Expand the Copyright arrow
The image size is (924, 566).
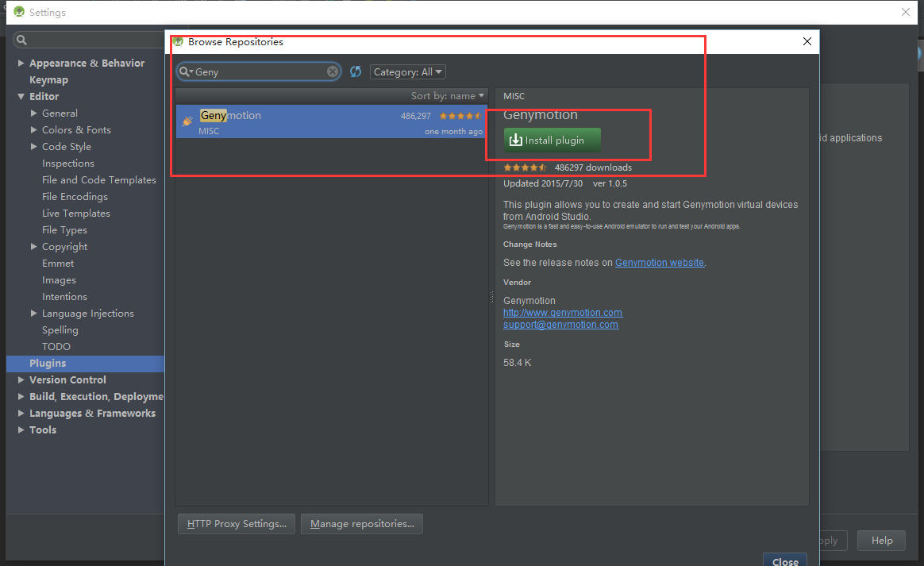click(33, 246)
